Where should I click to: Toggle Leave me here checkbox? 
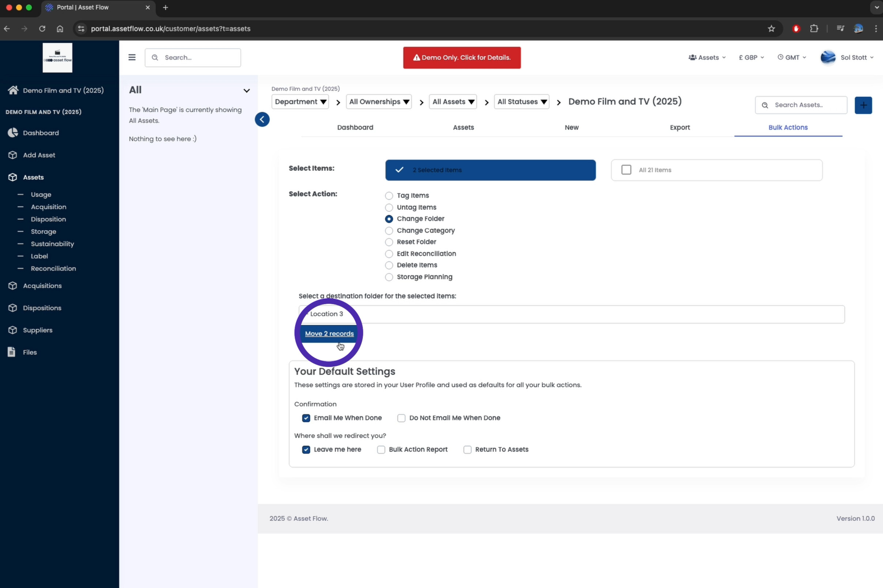pyautogui.click(x=306, y=450)
